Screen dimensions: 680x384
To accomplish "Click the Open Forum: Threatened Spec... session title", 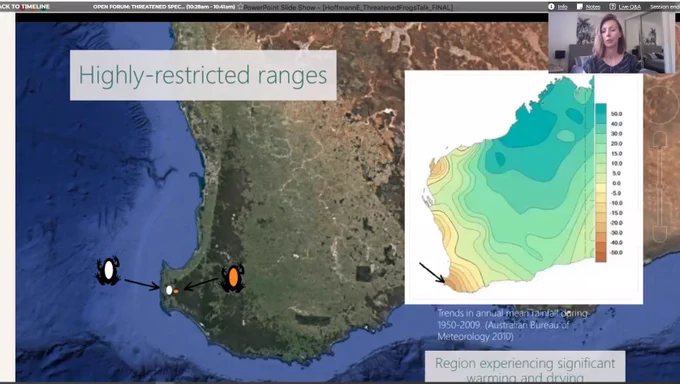I will [x=164, y=7].
